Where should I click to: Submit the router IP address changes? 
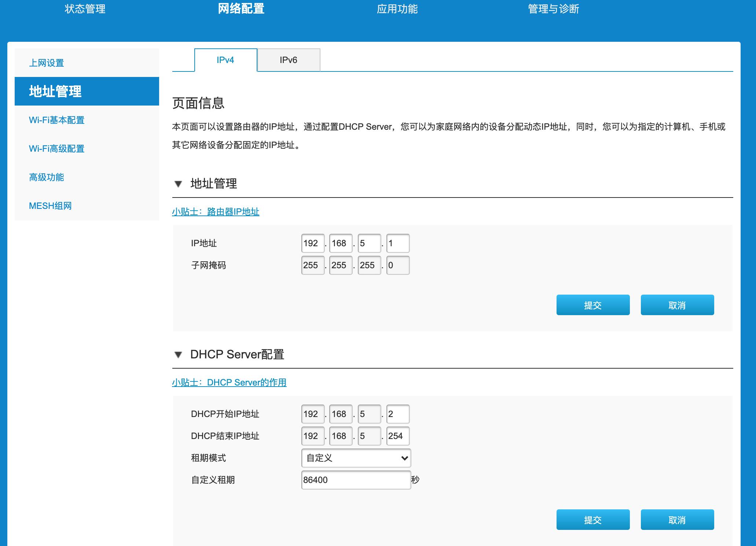tap(592, 305)
